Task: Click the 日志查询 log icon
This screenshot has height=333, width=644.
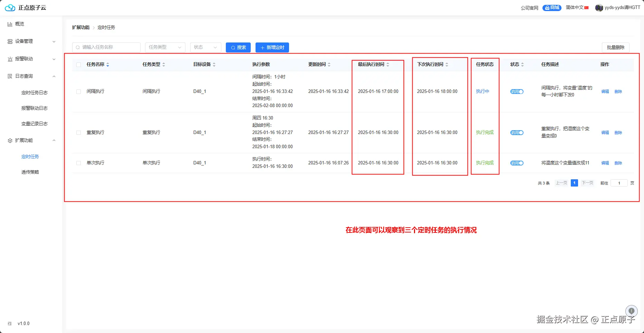Action: coord(10,76)
